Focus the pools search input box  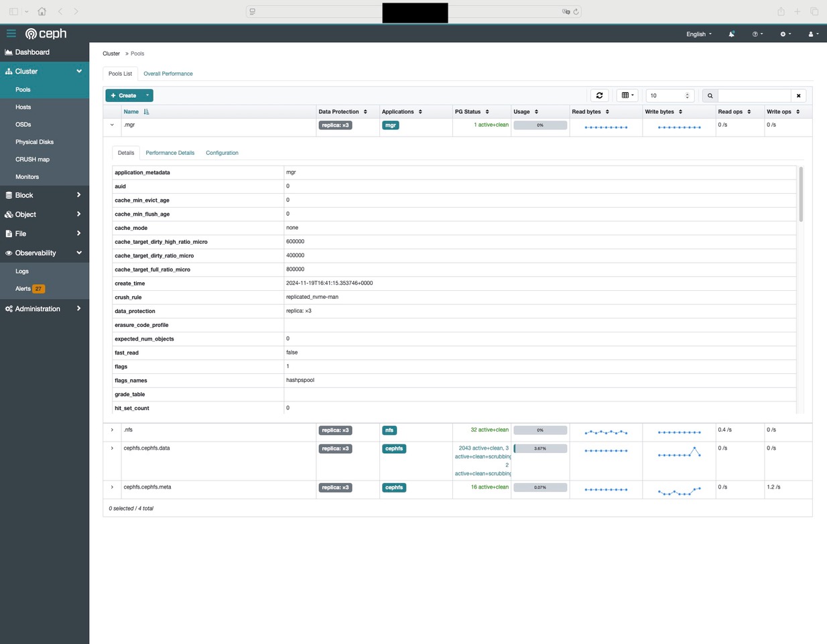pyautogui.click(x=755, y=95)
